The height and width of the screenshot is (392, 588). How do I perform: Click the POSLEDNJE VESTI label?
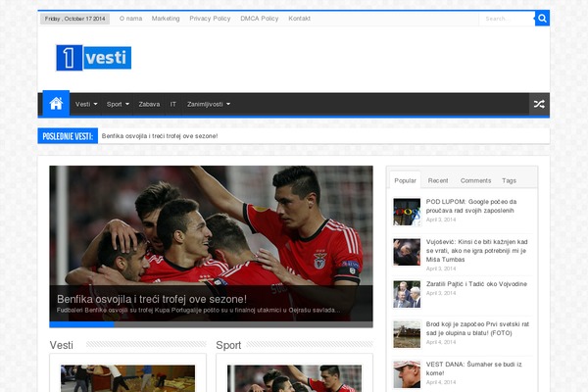pos(68,136)
